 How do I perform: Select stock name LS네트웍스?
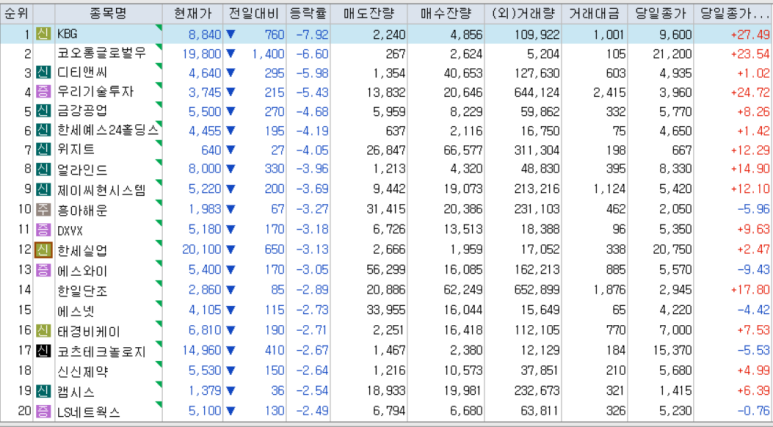89,412
